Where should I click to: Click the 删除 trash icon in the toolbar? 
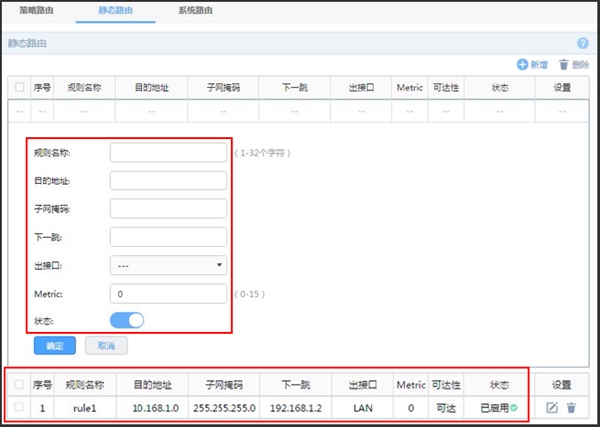563,65
